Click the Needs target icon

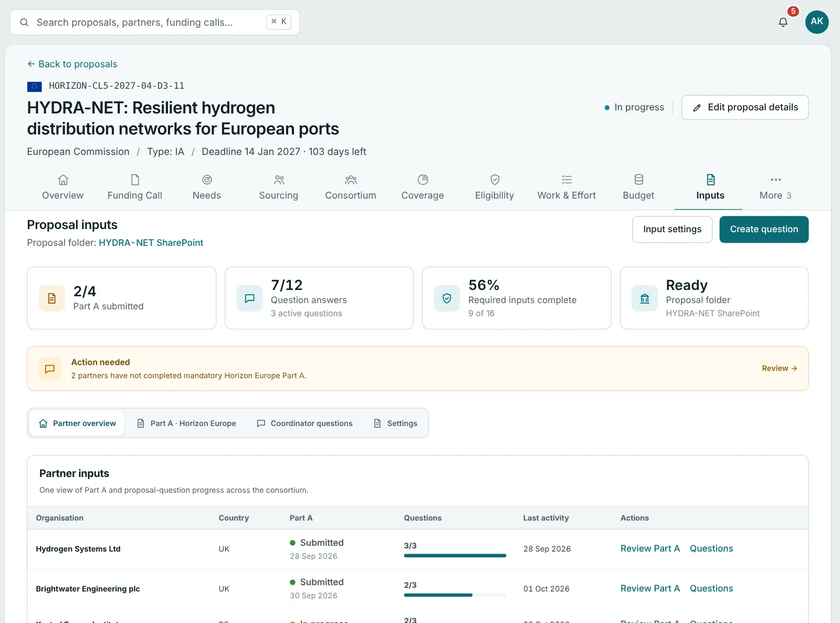click(207, 180)
